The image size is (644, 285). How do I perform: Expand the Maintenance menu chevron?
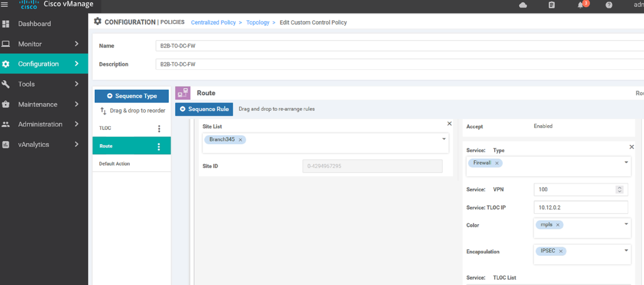76,104
